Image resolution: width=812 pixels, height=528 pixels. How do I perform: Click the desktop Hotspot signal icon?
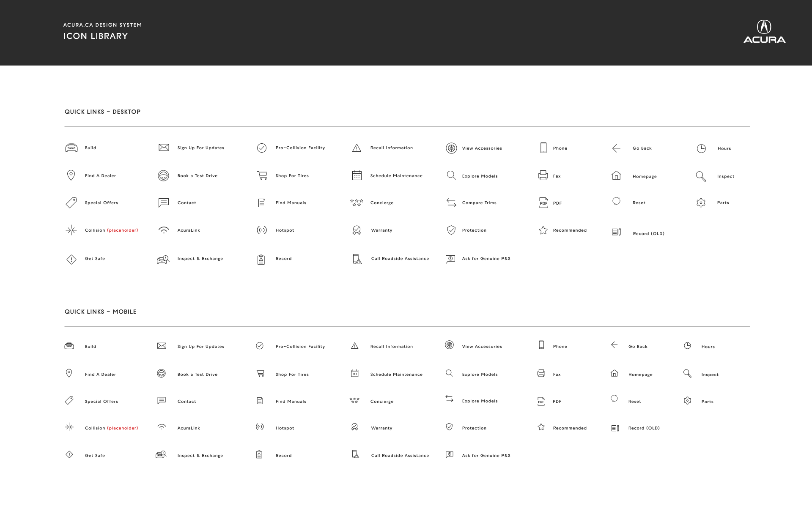click(x=262, y=230)
